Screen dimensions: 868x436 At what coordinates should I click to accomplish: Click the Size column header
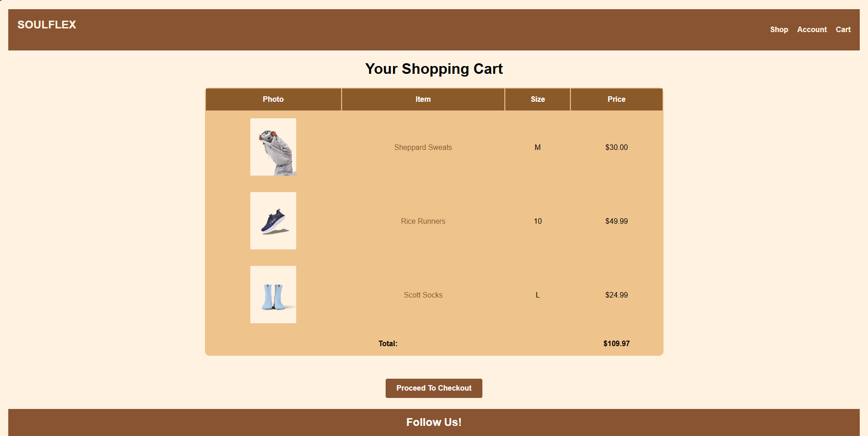(537, 99)
